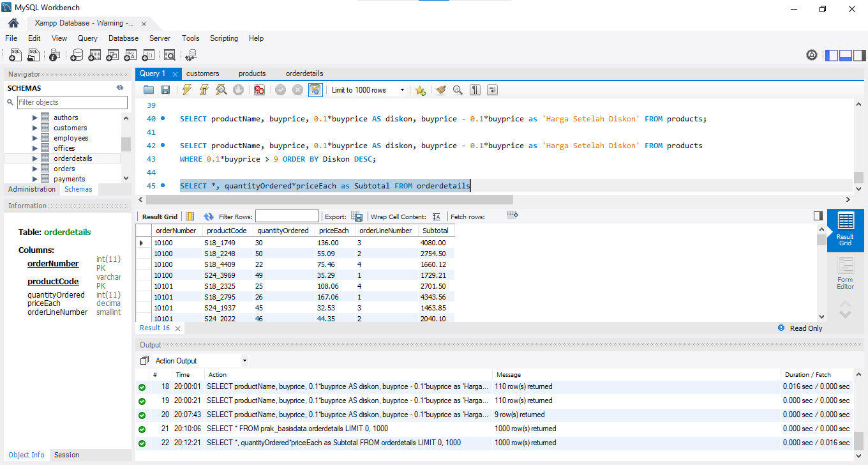Switch to the customers tab
The width and height of the screenshot is (868, 465).
(203, 73)
